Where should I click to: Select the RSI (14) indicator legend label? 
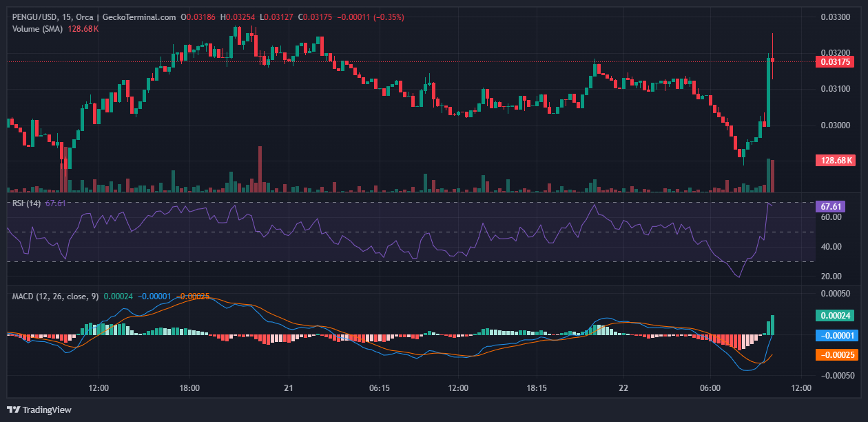coord(27,203)
